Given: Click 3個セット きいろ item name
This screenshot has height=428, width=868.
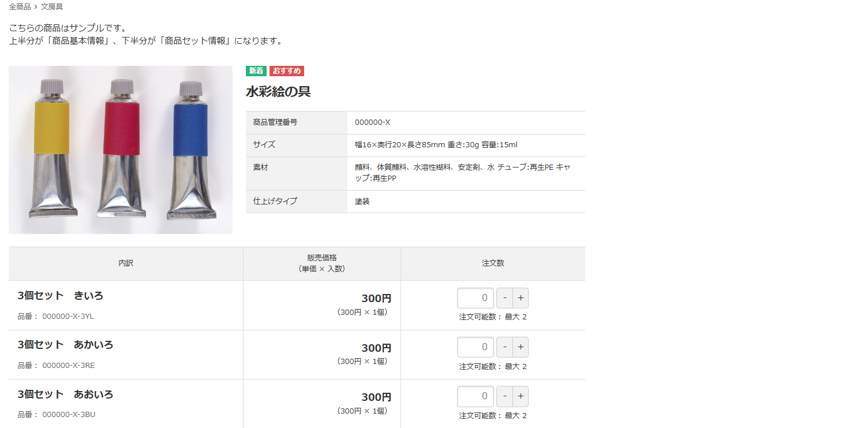Looking at the screenshot, I should 61,296.
